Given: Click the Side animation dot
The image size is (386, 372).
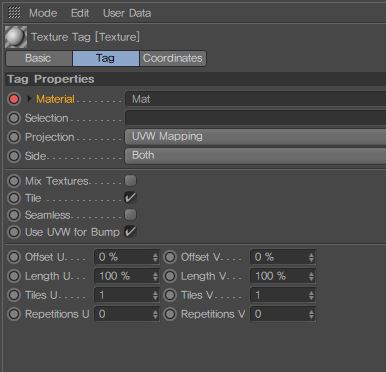Looking at the screenshot, I should 14,156.
